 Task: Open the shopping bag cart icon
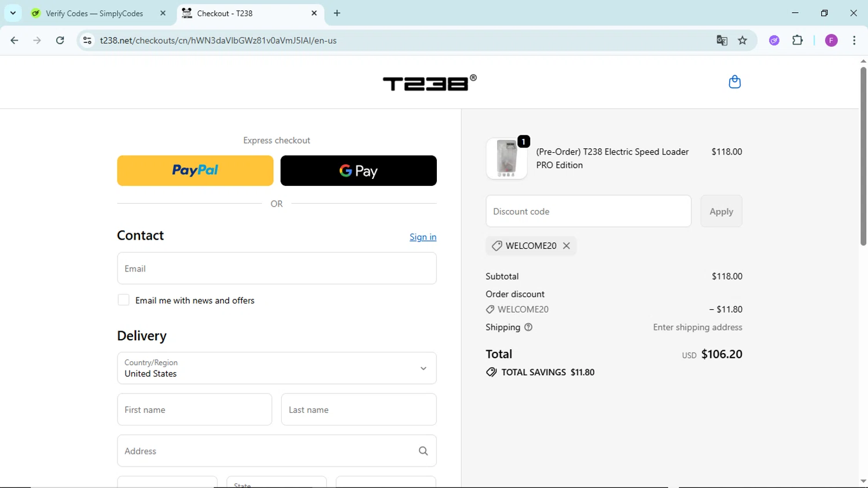click(734, 82)
